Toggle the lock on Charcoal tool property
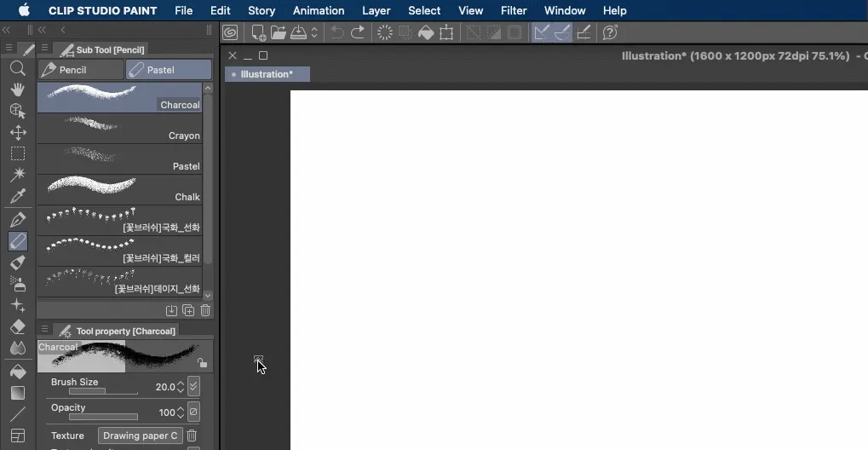 click(x=202, y=363)
